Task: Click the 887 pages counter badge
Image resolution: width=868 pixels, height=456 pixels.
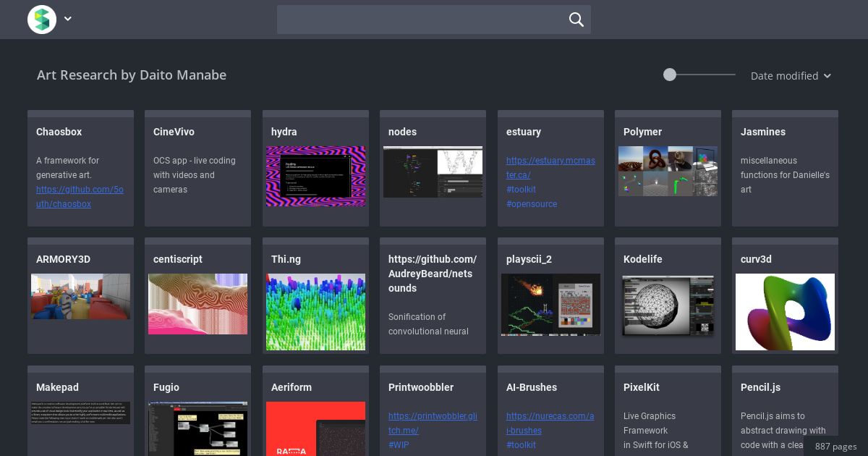Action: [x=835, y=446]
